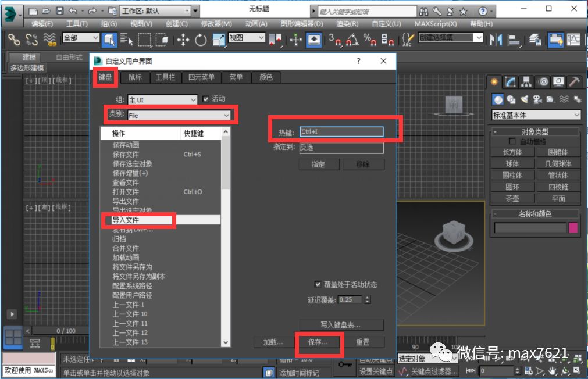Open the 组 主 UI dropdown
This screenshot has height=379, width=588.
coord(162,100)
